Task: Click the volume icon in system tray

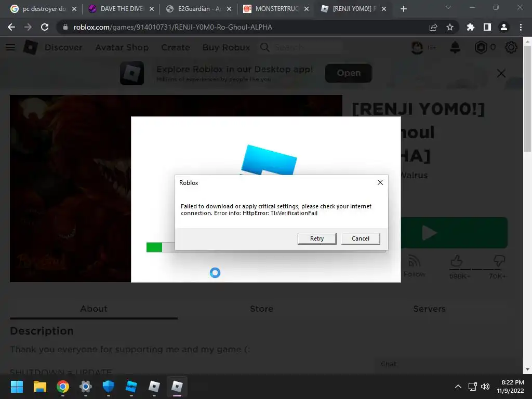Action: (x=485, y=387)
